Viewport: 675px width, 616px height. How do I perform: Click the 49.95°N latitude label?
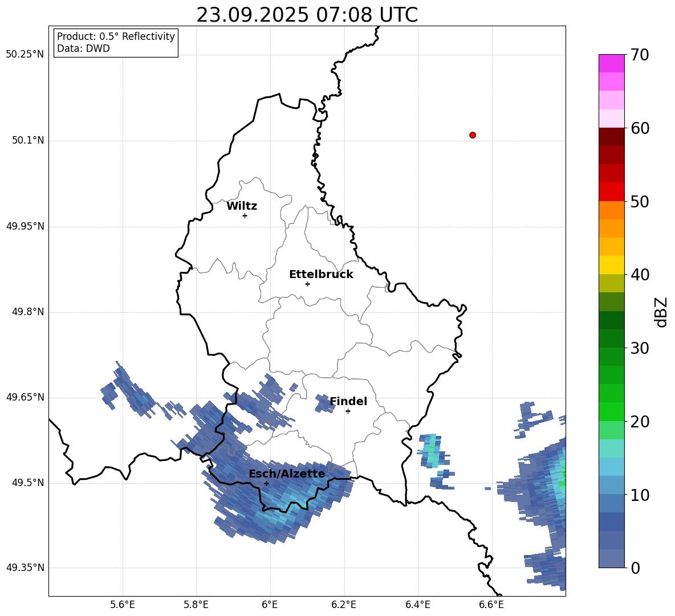tap(25, 226)
